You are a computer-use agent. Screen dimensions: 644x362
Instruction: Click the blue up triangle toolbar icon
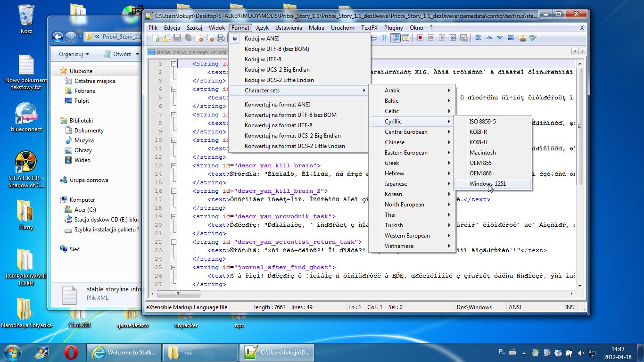(x=489, y=38)
